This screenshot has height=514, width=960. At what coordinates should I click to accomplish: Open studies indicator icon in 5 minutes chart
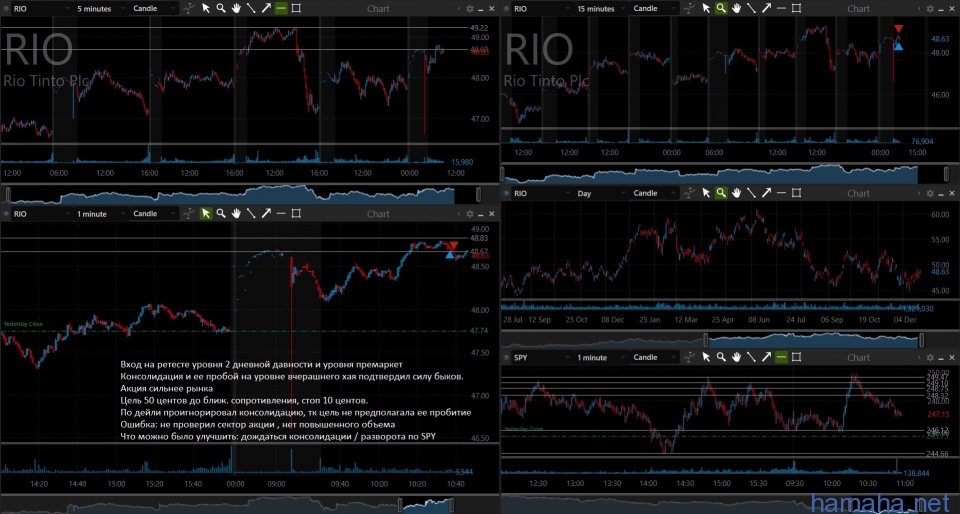tap(190, 9)
